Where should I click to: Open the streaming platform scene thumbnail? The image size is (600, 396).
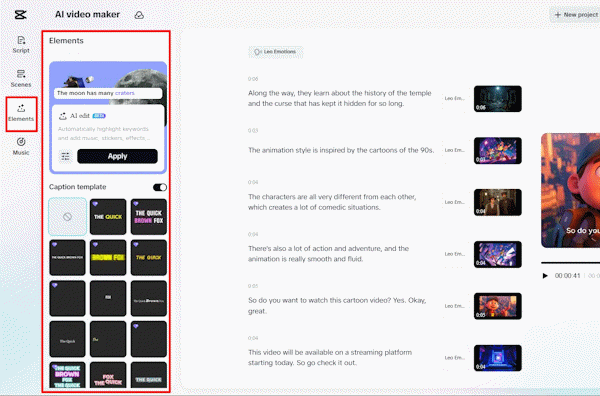coord(497,358)
